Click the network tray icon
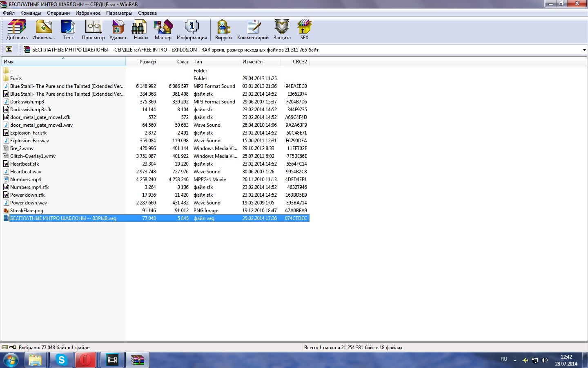This screenshot has height=368, width=588. point(535,360)
